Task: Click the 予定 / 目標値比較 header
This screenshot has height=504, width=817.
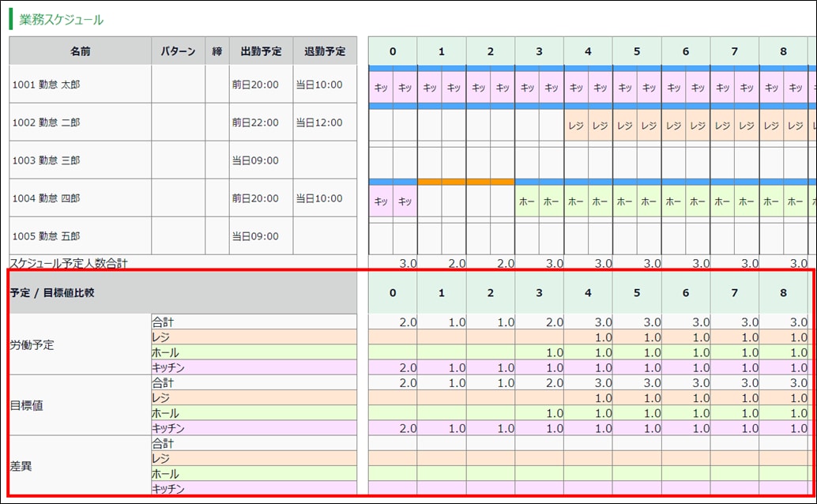Action: click(52, 293)
